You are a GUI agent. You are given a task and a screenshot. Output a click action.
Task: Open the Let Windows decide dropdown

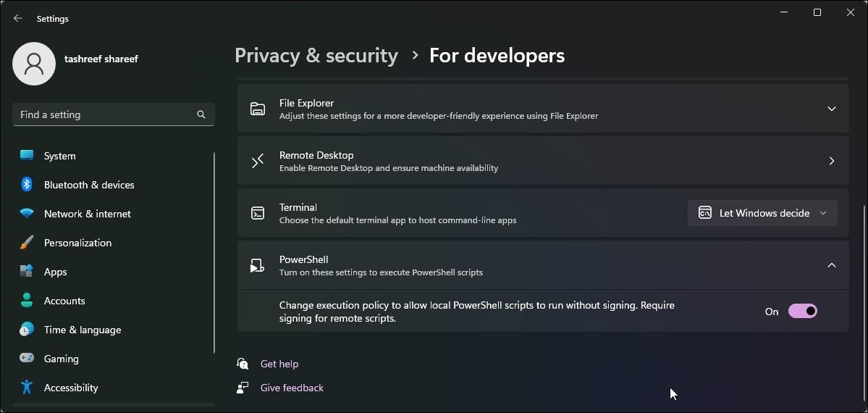762,213
